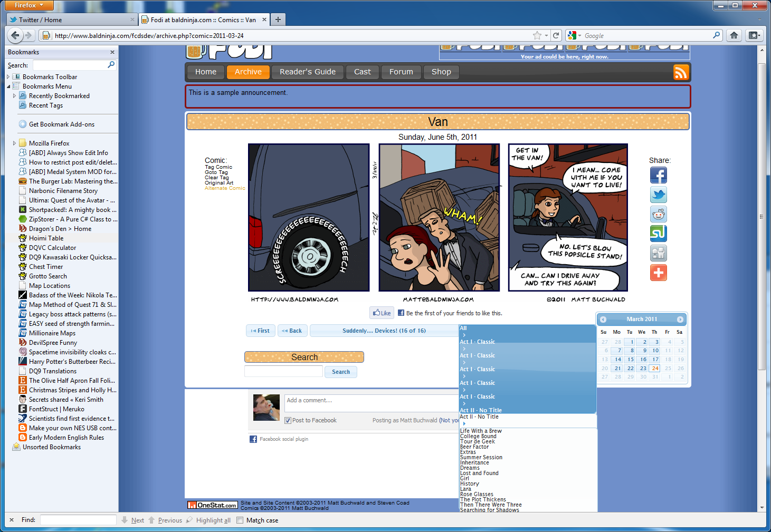Bookmark this page with the star icon
Screen dimensions: 771x532
[x=537, y=35]
